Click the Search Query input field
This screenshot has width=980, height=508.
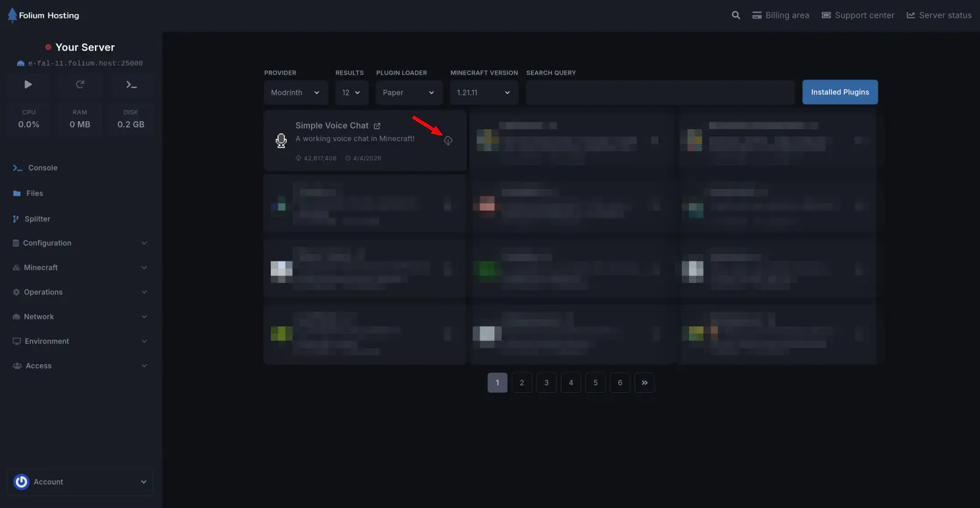click(x=660, y=92)
